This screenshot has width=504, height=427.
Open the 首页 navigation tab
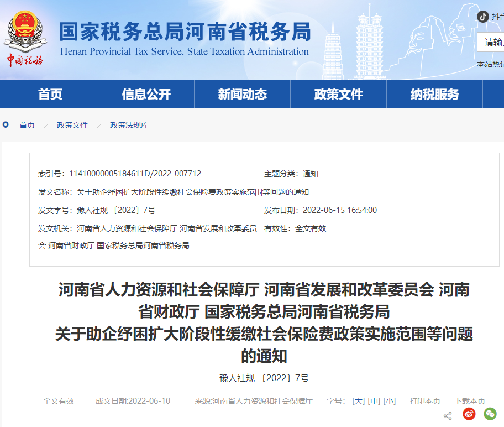(50, 95)
